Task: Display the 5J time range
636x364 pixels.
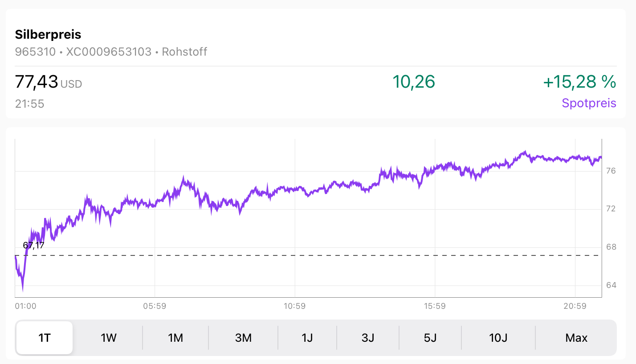Action: pyautogui.click(x=430, y=338)
